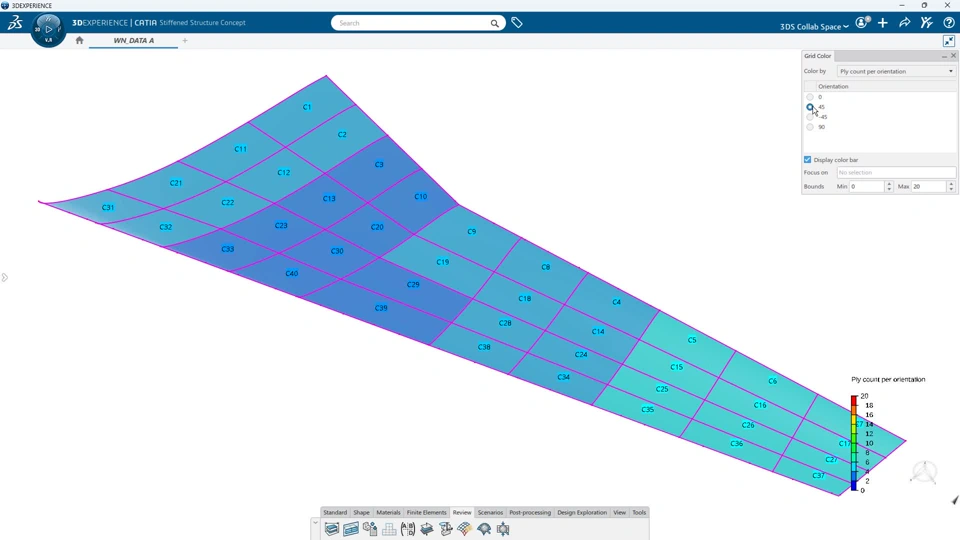Viewport: 960px width, 540px height.
Task: Click the 3DS logo icon
Action: [15, 23]
